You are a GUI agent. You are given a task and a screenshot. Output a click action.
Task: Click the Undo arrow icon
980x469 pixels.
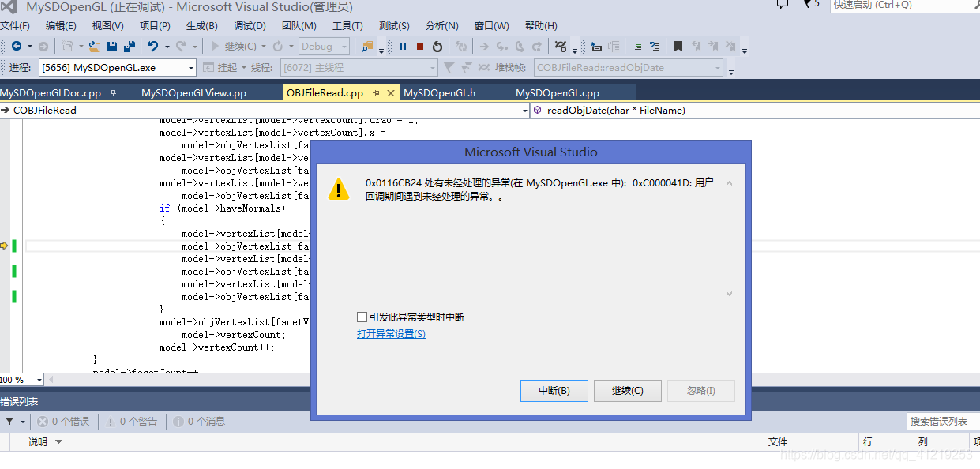[x=153, y=47]
